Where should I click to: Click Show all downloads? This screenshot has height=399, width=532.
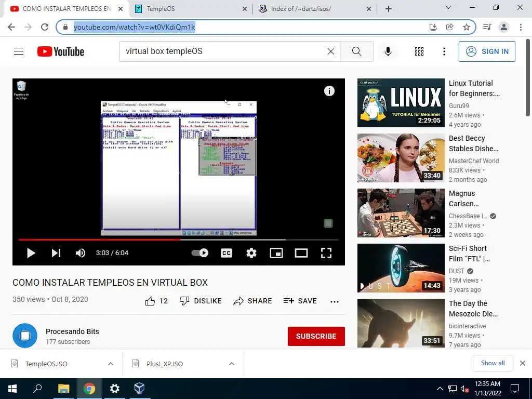pyautogui.click(x=493, y=363)
